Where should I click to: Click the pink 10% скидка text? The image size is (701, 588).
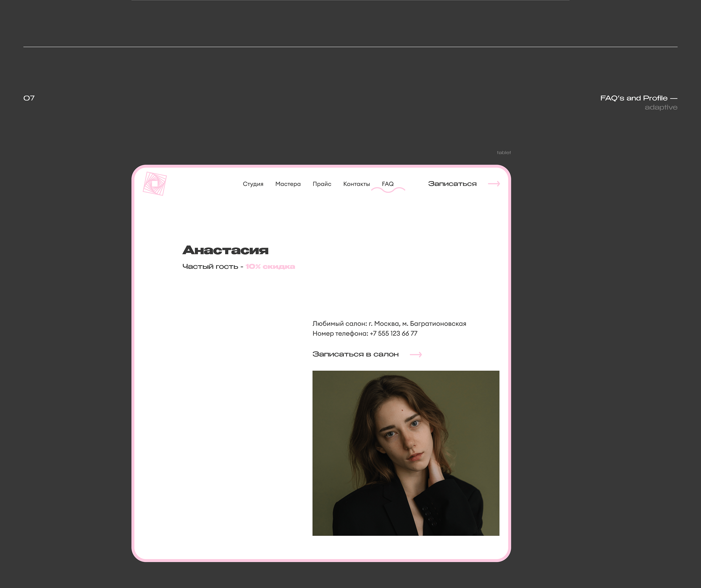tap(270, 266)
